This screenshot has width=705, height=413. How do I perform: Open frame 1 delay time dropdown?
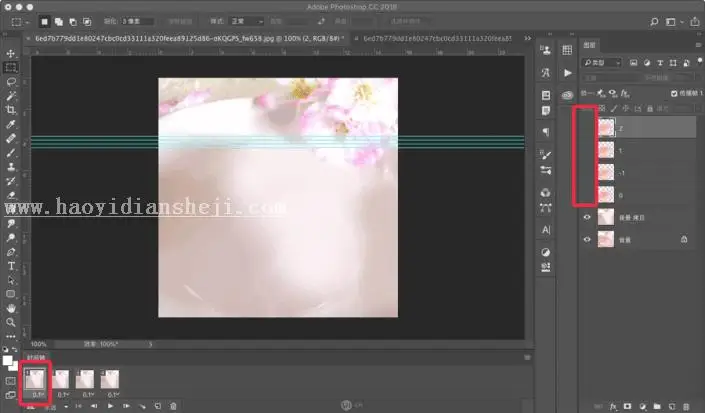pos(38,395)
